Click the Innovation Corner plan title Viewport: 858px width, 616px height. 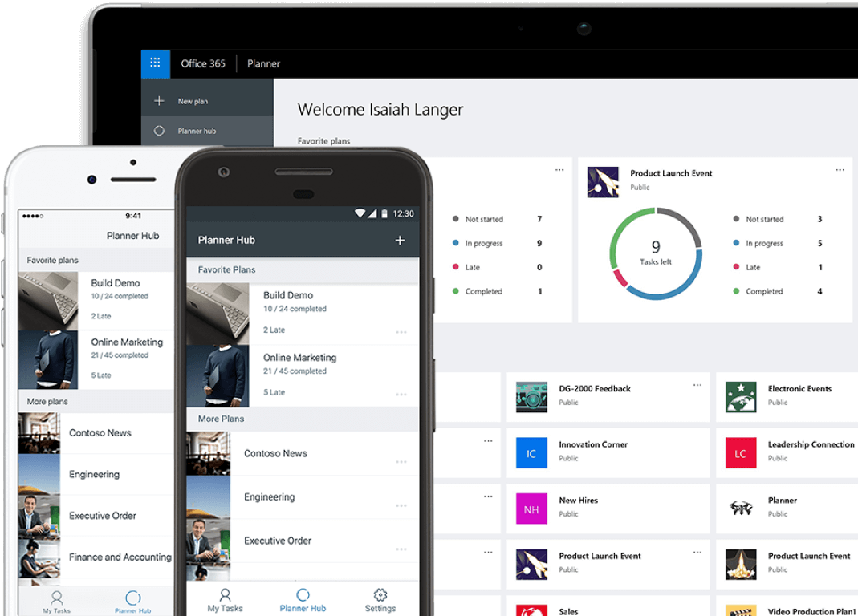coord(593,444)
